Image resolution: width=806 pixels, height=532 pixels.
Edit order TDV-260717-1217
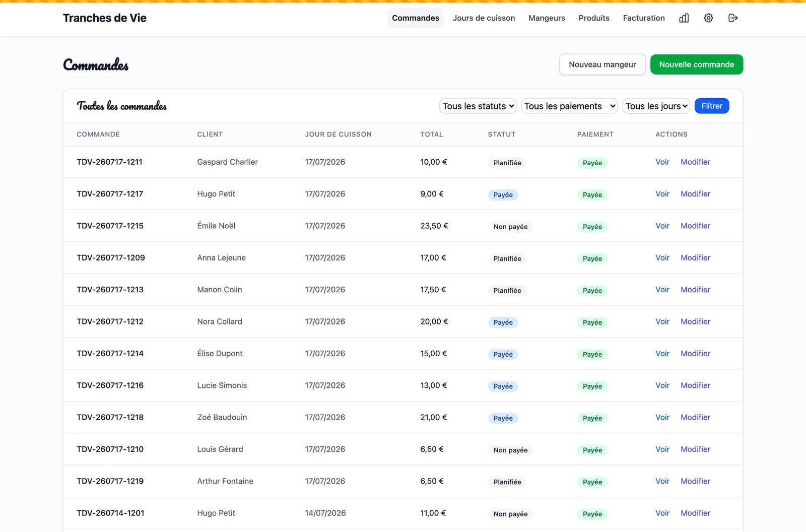(x=695, y=194)
